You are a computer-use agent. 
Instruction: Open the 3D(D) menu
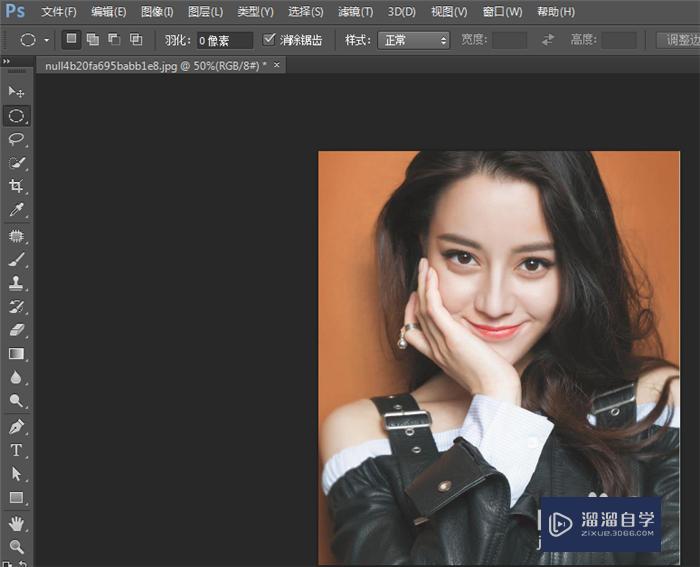tap(401, 12)
